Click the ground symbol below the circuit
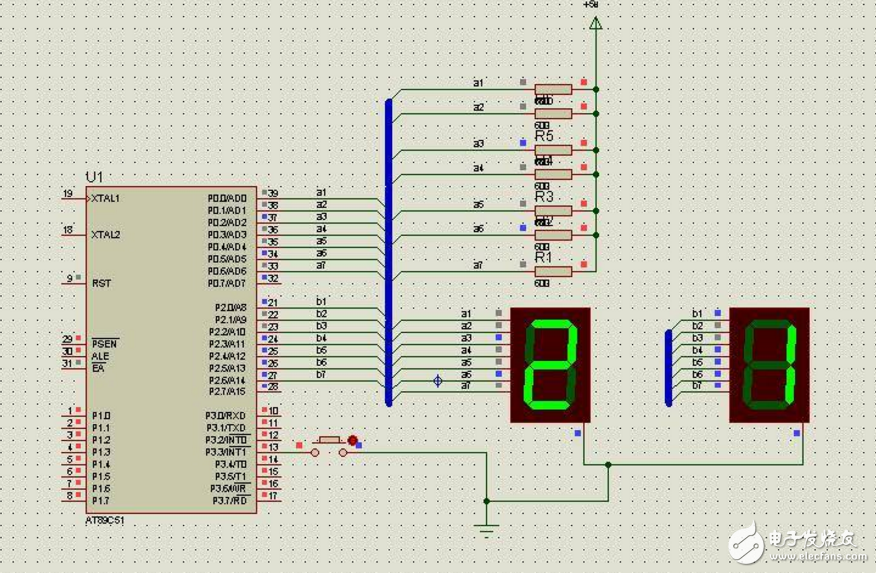 click(486, 529)
